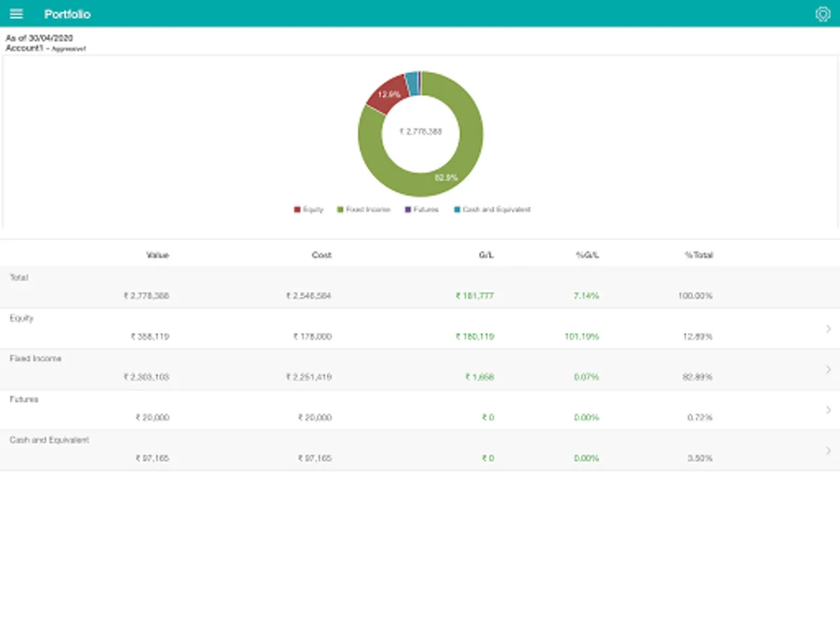840x630 pixels.
Task: Expand the Equity row chevron
Action: (829, 329)
